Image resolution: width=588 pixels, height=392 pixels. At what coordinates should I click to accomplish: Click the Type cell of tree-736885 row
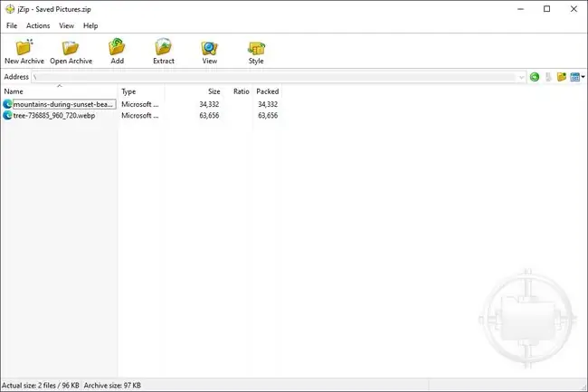pos(140,116)
